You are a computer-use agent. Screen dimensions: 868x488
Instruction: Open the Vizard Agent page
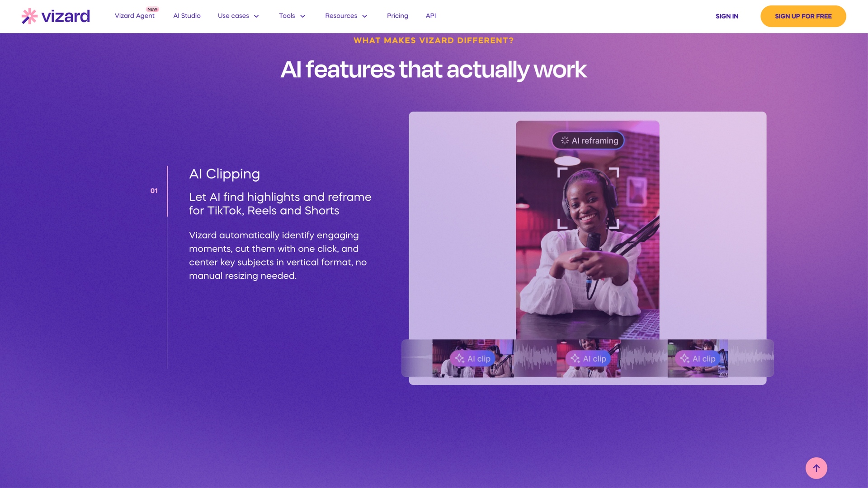[134, 16]
